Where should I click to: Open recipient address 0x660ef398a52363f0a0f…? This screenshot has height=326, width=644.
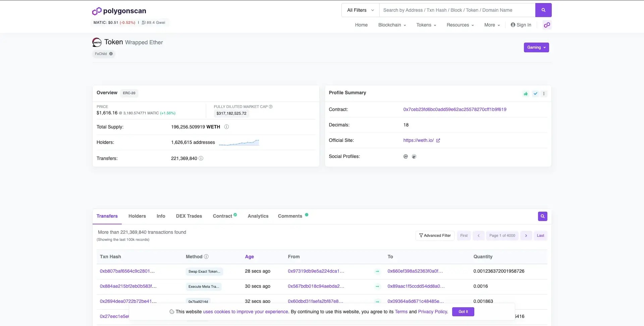415,271
